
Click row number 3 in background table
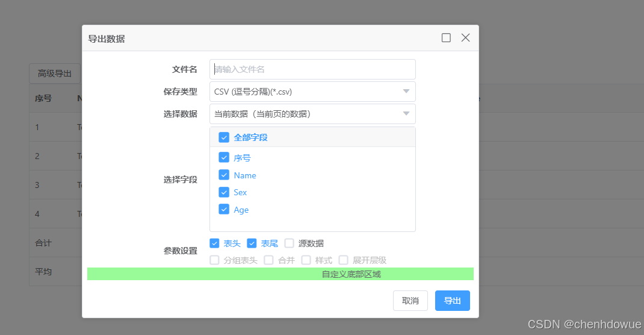[x=37, y=185]
